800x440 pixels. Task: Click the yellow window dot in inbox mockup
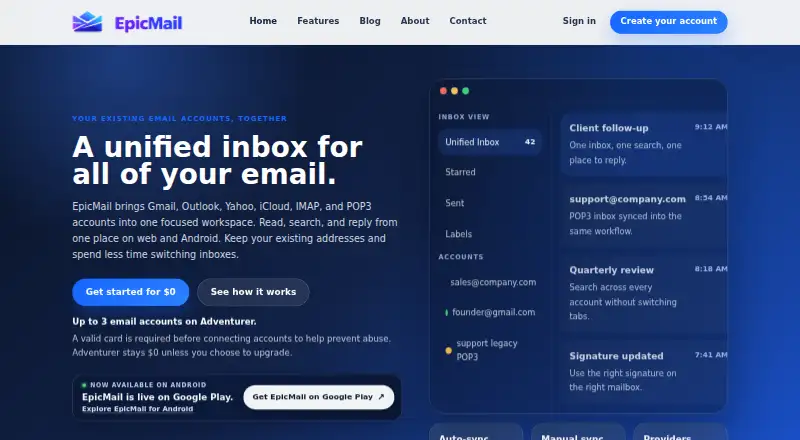[x=454, y=91]
